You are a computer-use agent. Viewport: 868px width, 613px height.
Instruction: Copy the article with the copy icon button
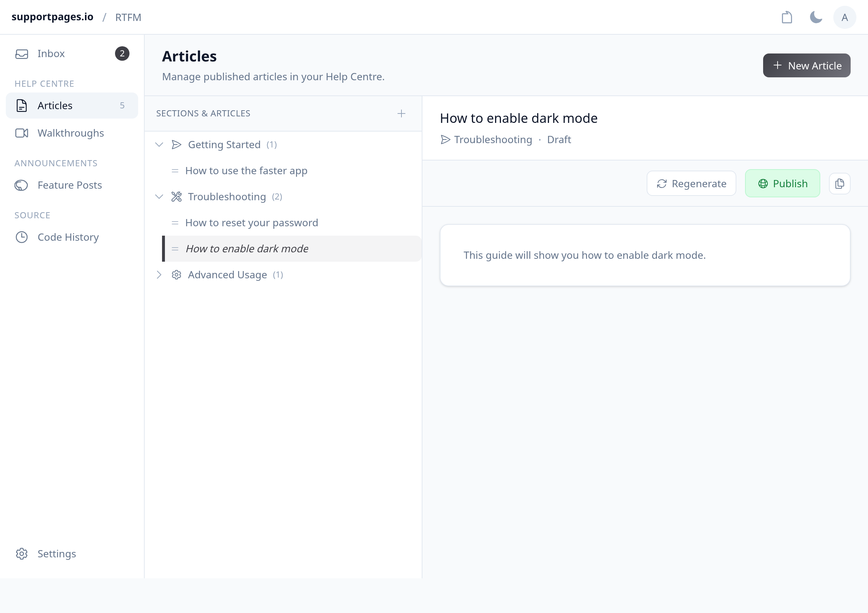840,184
